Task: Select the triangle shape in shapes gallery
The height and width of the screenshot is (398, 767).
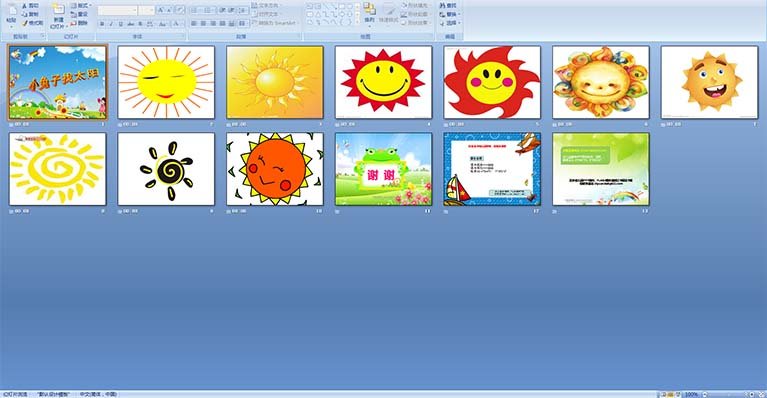Action: (318, 15)
